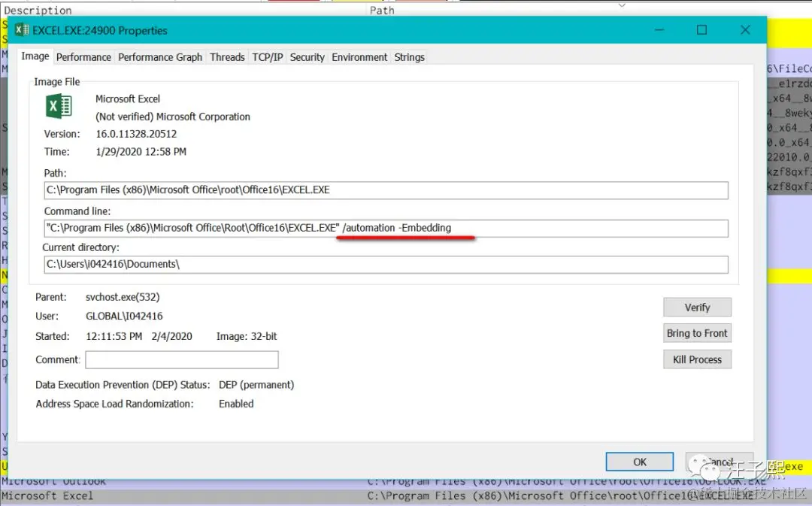
Task: Open the Environment tab
Action: pyautogui.click(x=359, y=57)
